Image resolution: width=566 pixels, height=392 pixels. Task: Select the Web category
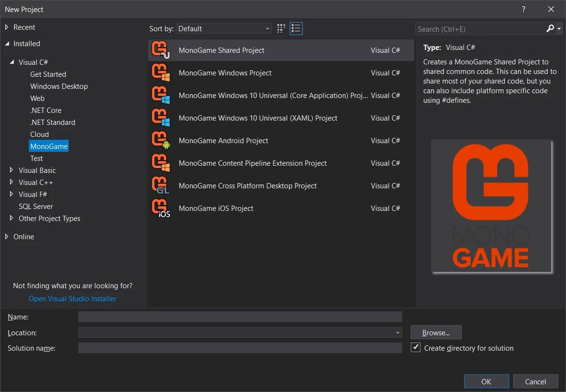click(37, 98)
